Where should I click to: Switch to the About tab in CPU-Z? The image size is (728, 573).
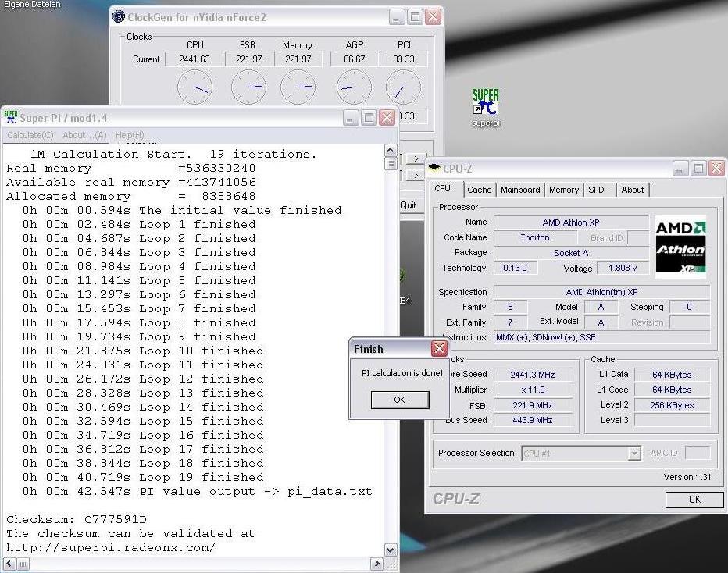[x=633, y=190]
